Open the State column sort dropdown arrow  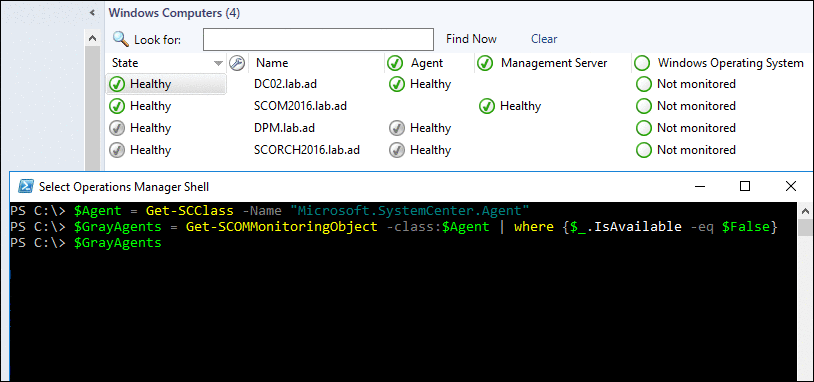219,63
